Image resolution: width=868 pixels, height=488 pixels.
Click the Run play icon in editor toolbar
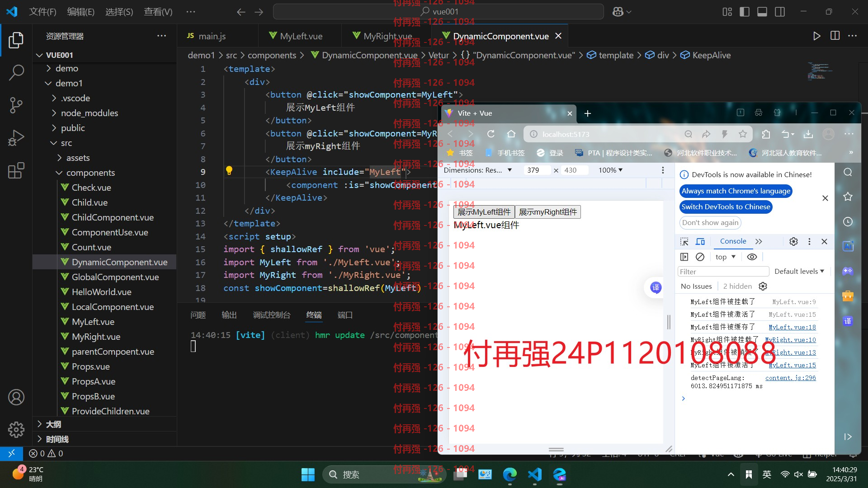tap(816, 36)
